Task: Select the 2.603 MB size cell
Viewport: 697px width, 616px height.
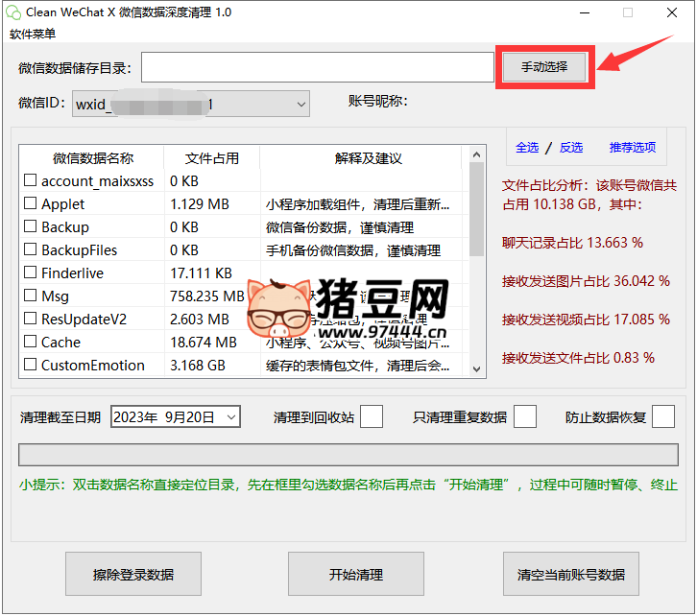Action: point(200,319)
